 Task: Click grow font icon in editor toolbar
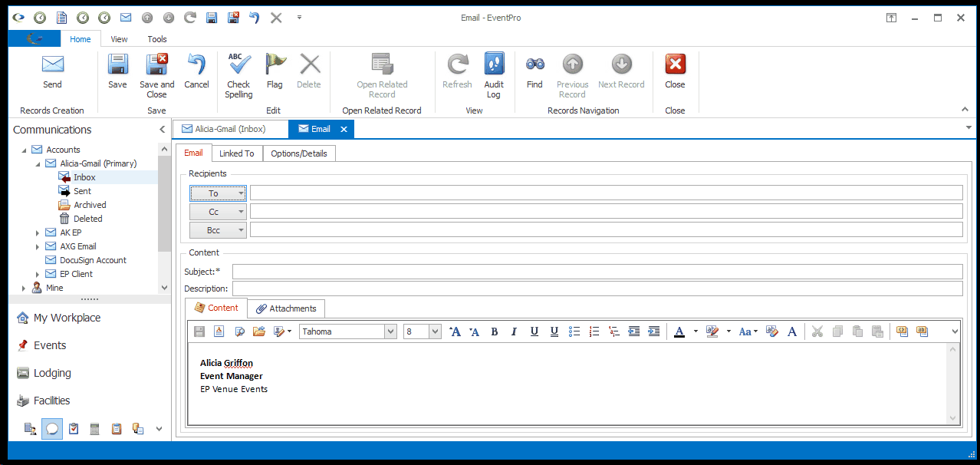[455, 331]
